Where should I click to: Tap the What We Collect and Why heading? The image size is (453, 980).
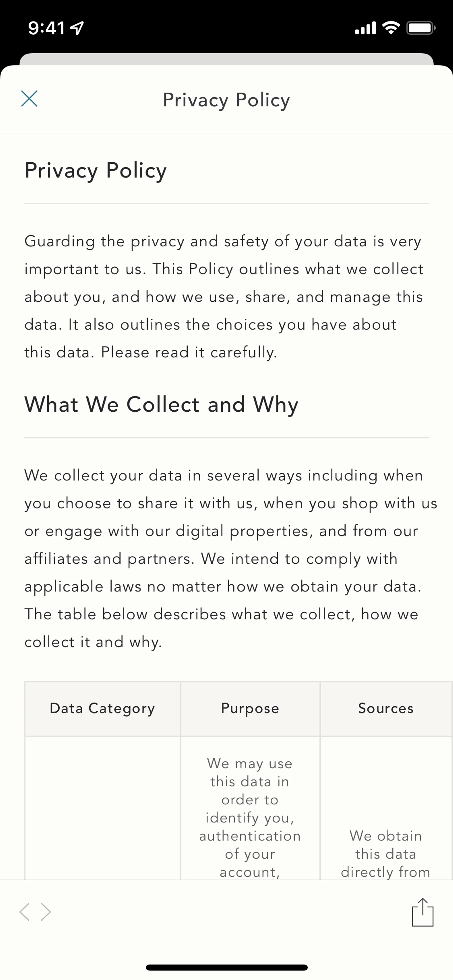tap(161, 404)
